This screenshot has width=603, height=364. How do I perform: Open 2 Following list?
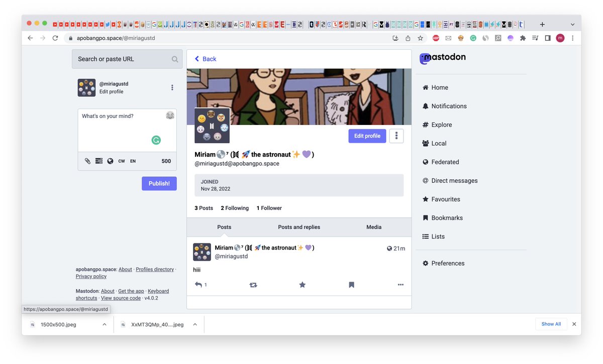tap(235, 208)
